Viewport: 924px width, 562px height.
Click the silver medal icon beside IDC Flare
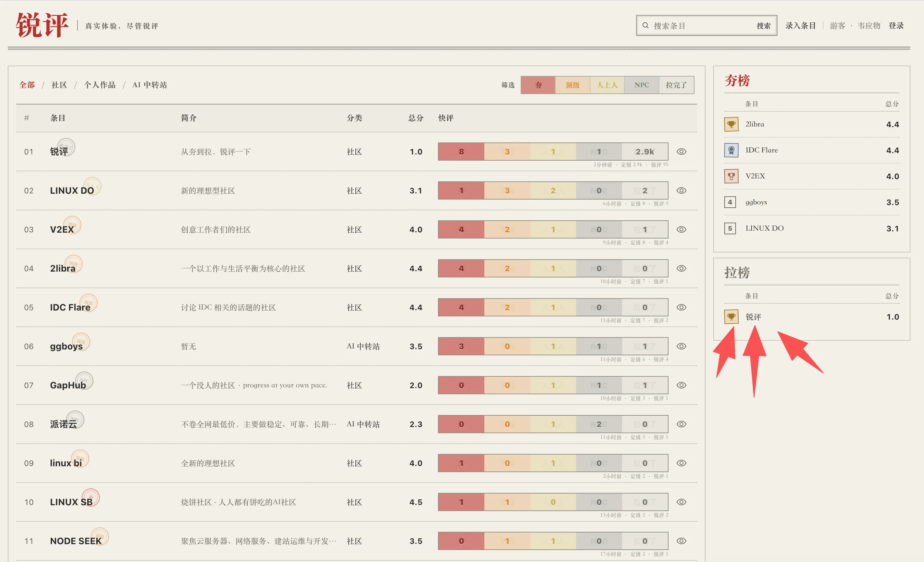[731, 150]
